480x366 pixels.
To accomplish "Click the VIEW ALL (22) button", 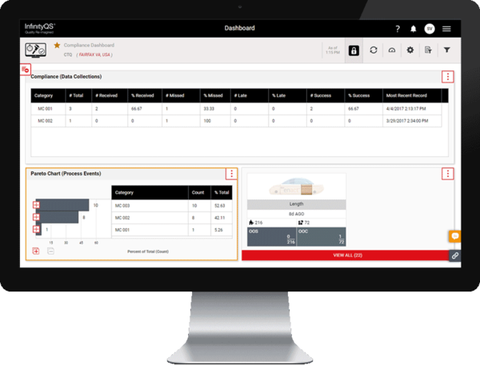I will click(x=347, y=255).
